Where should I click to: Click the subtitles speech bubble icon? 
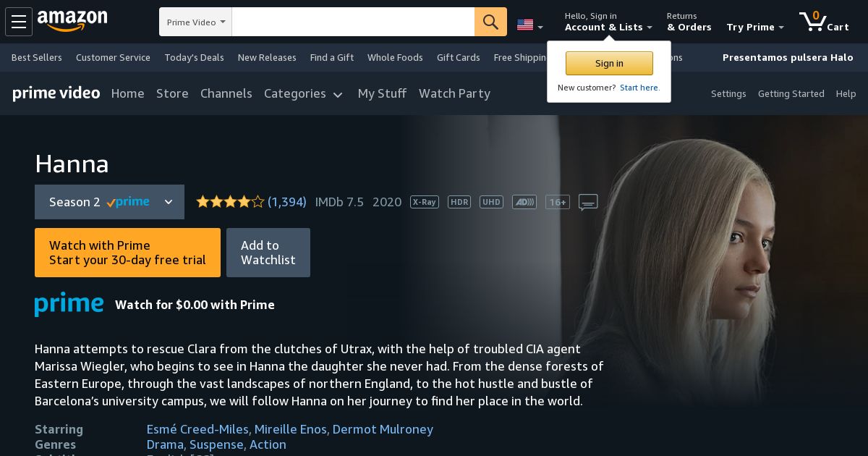pyautogui.click(x=588, y=203)
